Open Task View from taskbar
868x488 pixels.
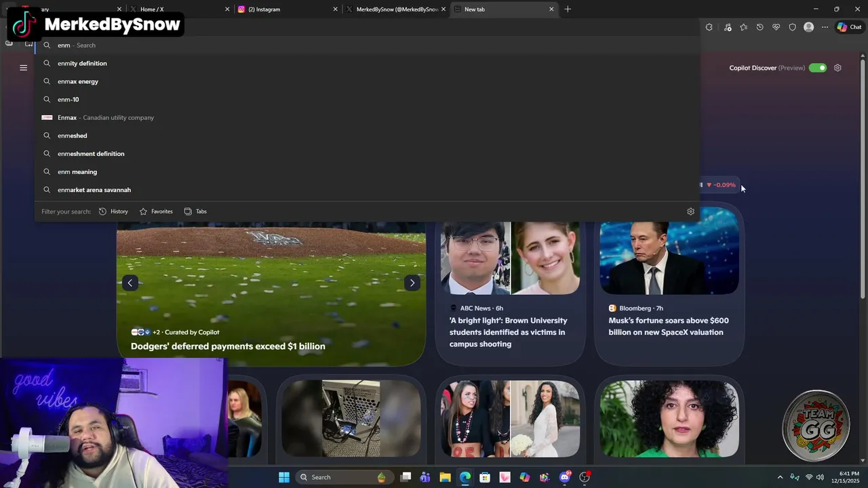[406, 477]
